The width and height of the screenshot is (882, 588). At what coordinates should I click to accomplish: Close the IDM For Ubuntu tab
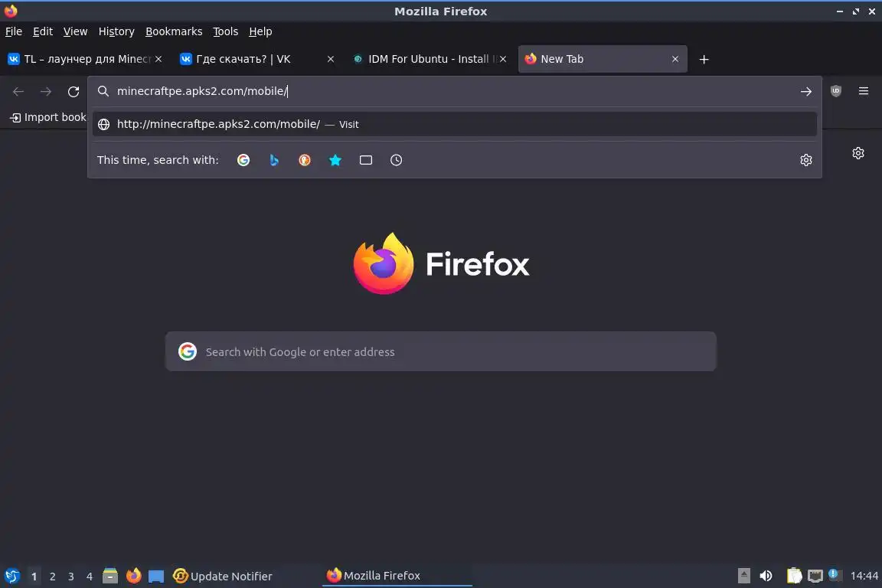coord(503,59)
